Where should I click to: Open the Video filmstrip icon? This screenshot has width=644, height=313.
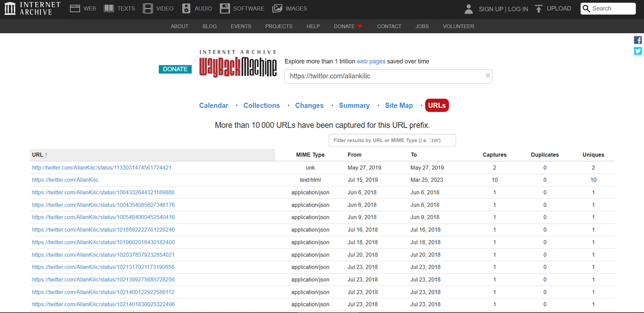click(148, 9)
